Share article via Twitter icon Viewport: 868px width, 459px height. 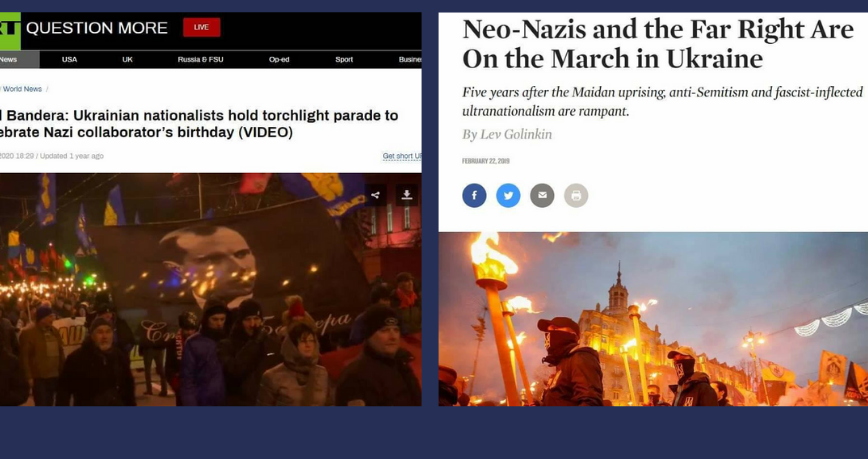(508, 195)
